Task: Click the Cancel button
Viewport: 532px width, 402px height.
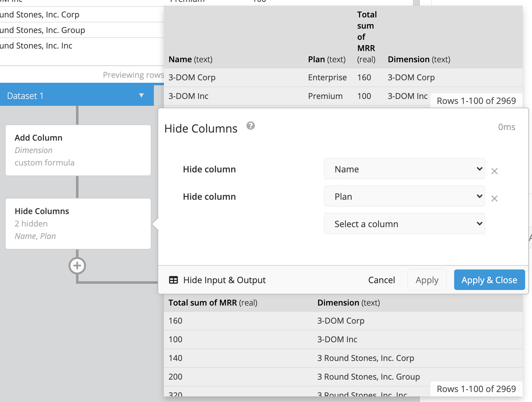Action: [x=381, y=280]
